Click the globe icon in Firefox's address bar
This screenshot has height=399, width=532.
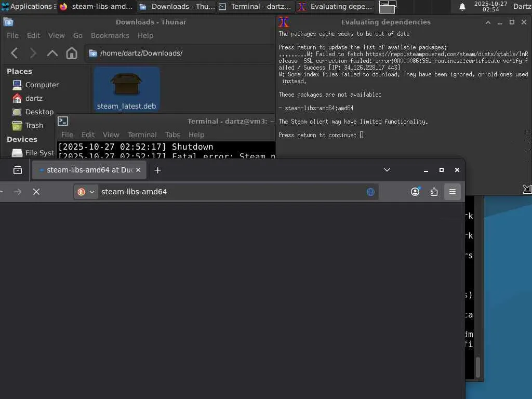[x=370, y=192]
